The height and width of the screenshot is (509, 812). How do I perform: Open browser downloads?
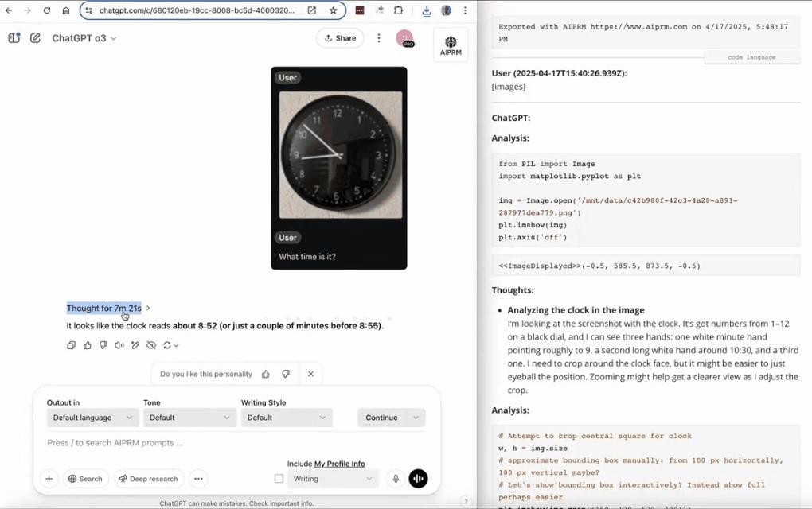pos(426,11)
